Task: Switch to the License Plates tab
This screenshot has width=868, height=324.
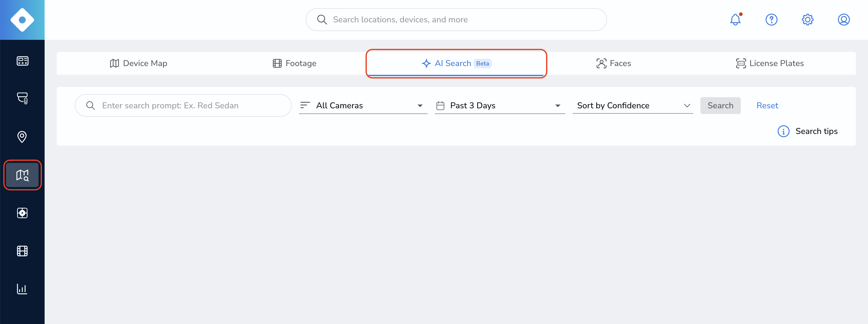Action: 770,63
